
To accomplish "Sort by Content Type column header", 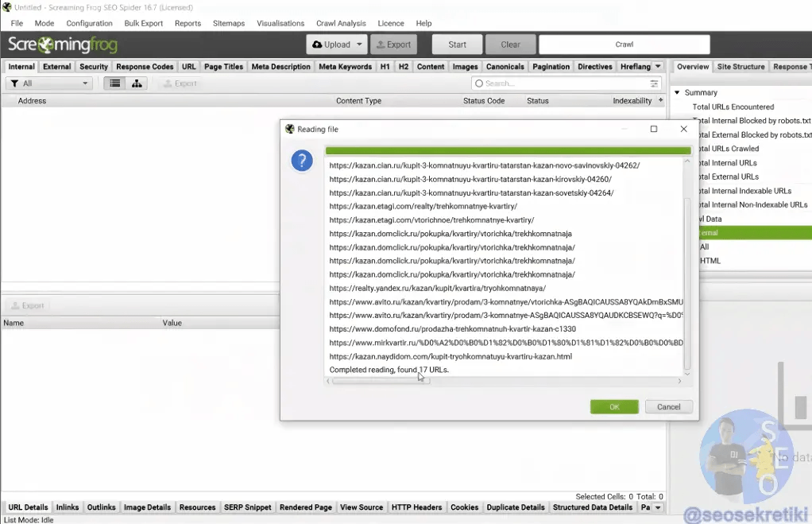I will [x=358, y=100].
